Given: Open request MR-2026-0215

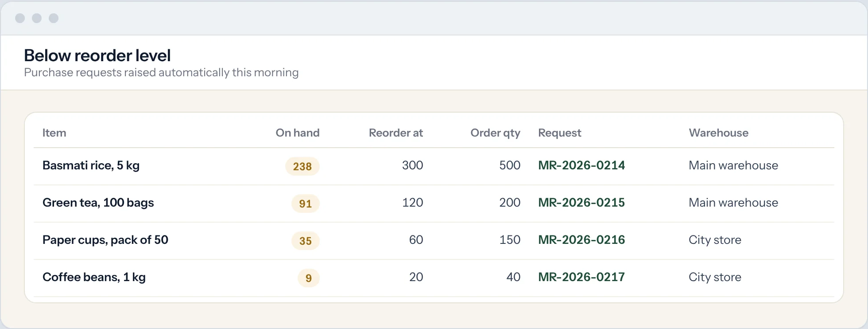Looking at the screenshot, I should [581, 203].
